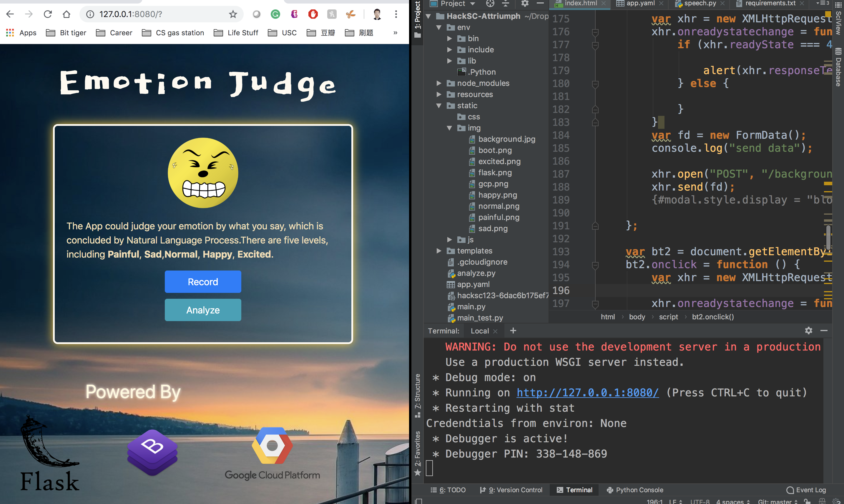This screenshot has width=844, height=504.
Task: Click the collapse all icon in the Project panel
Action: tap(506, 4)
